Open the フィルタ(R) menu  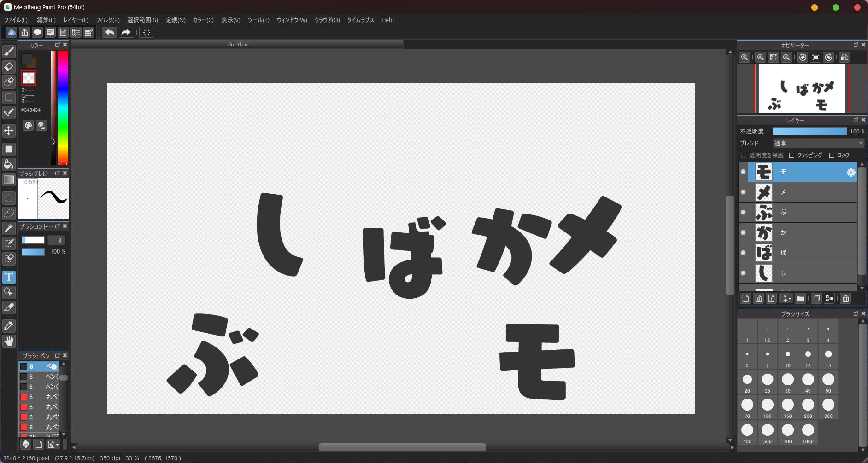click(x=107, y=20)
